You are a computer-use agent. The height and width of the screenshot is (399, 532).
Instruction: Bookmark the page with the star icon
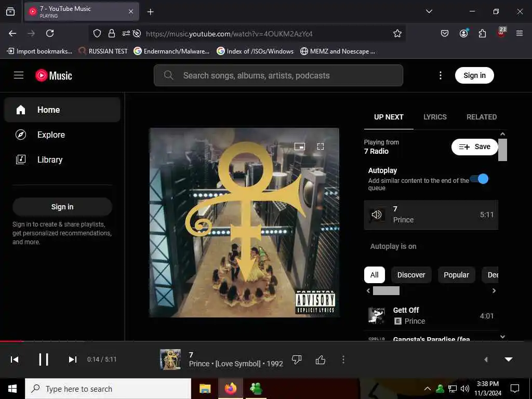point(397,33)
